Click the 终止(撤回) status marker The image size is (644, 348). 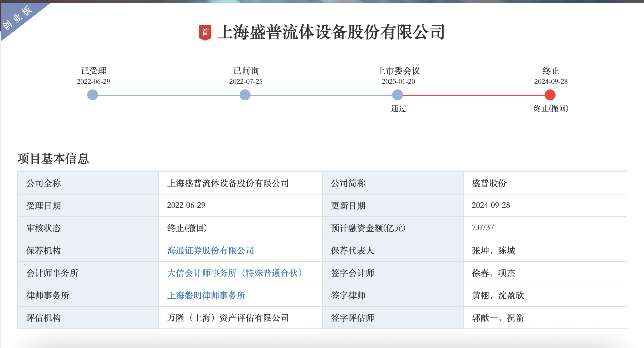[x=550, y=109]
